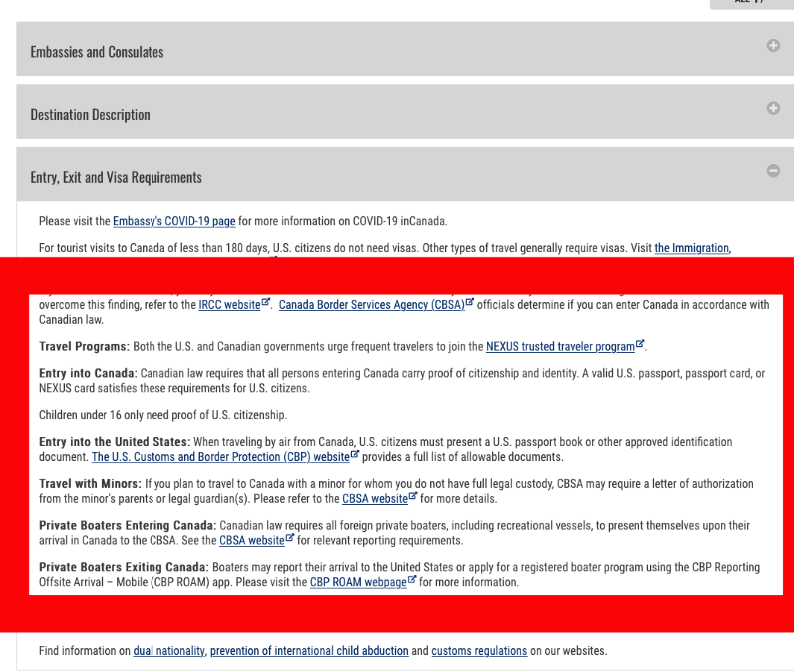Open the dual nationality link
The width and height of the screenshot is (794, 672).
(x=169, y=650)
